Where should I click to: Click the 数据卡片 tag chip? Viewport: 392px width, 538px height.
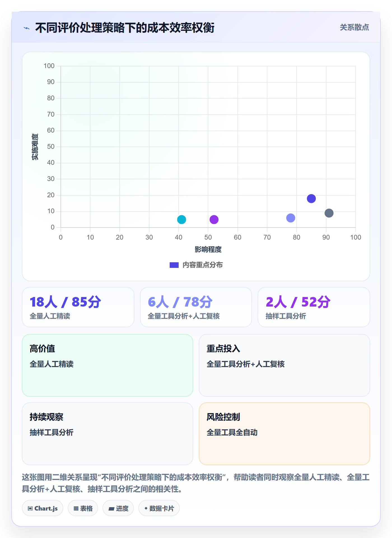159,508
